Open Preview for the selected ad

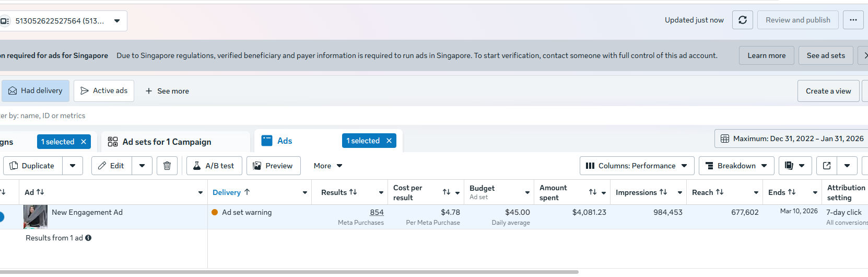273,166
